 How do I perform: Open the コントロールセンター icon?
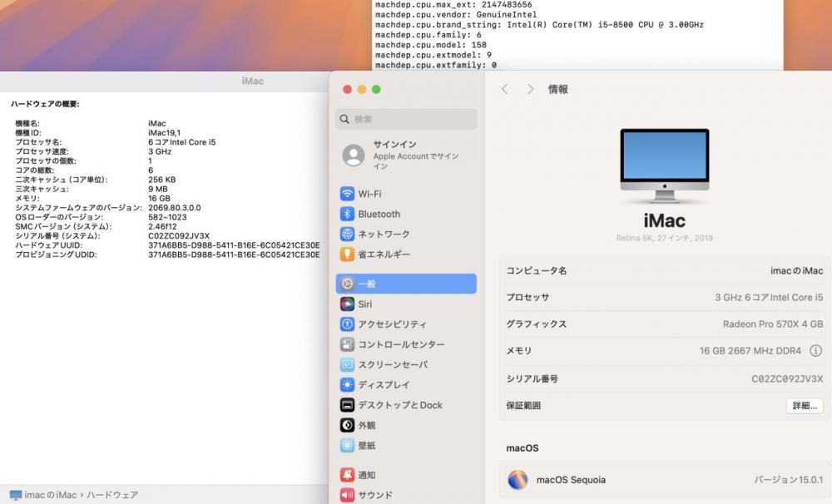click(347, 344)
